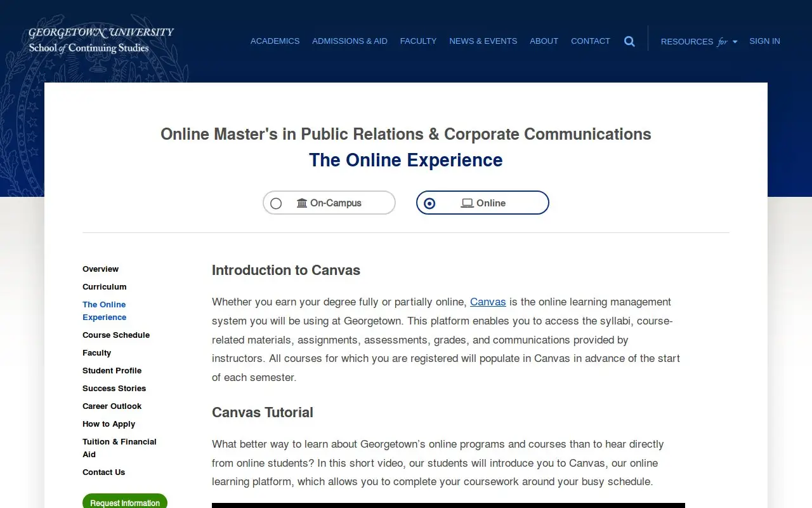Click The Online Experience page title
Image resolution: width=812 pixels, height=508 pixels.
point(406,160)
